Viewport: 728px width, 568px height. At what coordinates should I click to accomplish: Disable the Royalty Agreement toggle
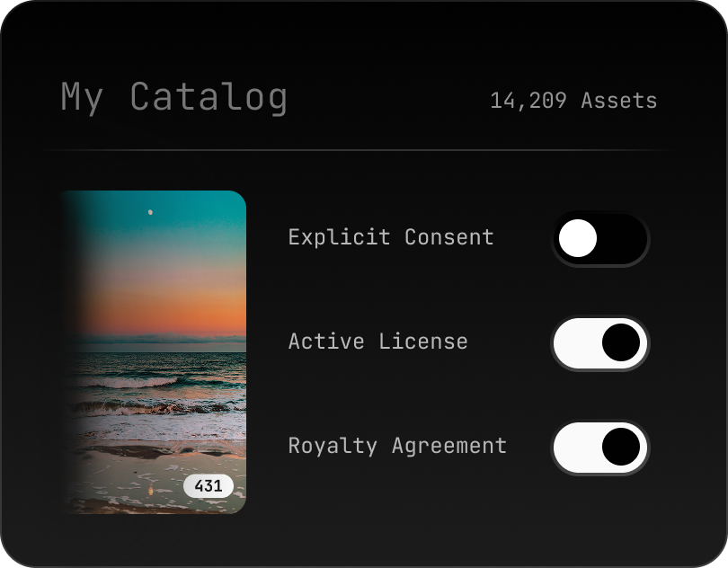599,448
